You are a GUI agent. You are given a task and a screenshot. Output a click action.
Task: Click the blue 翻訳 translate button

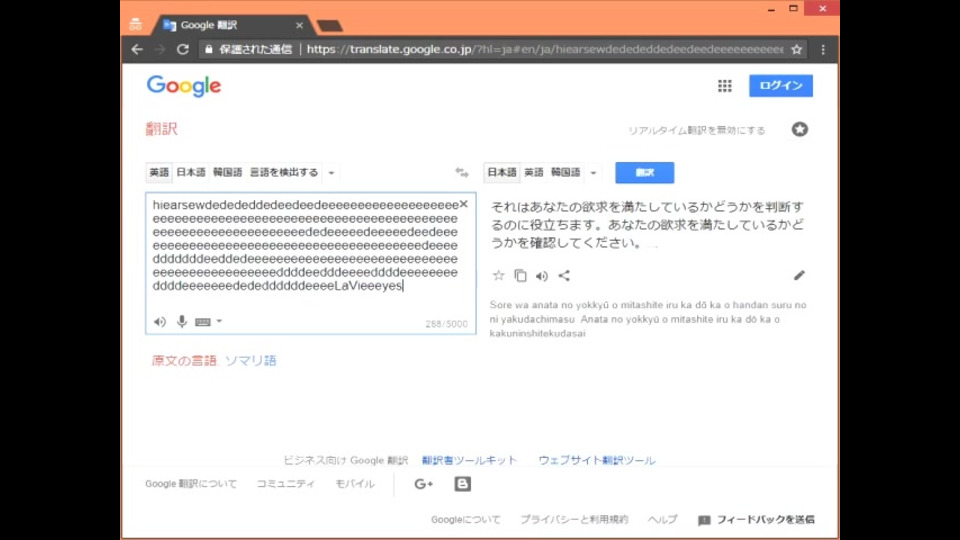645,173
